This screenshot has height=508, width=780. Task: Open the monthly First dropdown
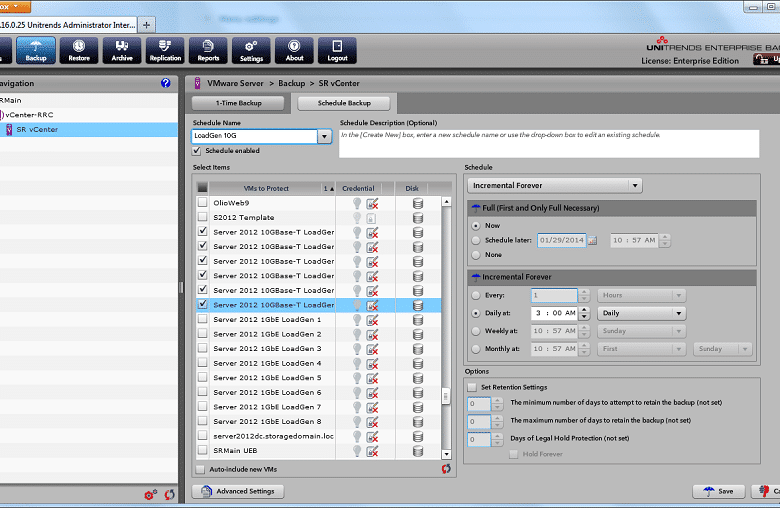click(x=642, y=349)
